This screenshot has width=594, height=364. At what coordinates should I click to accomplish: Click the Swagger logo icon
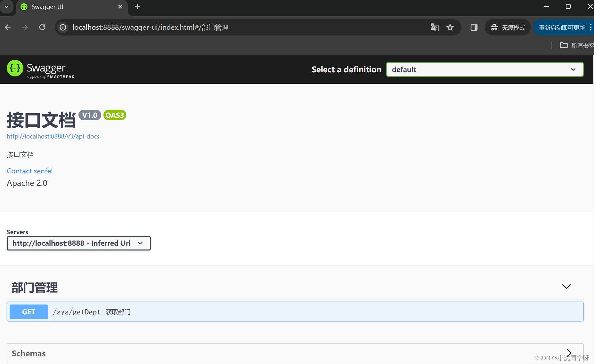click(15, 68)
